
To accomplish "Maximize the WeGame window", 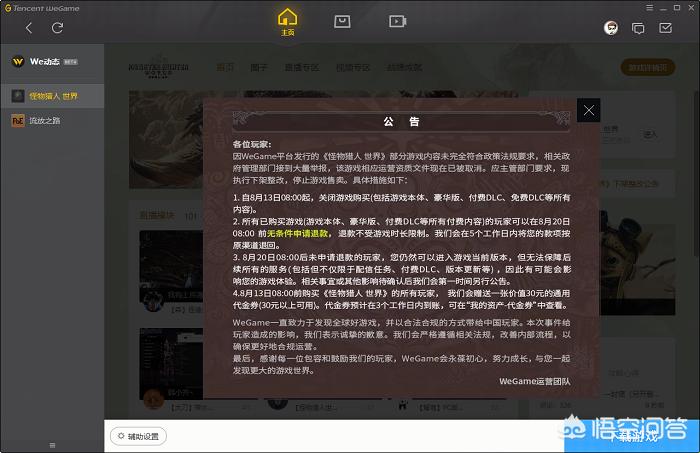I will [x=677, y=8].
